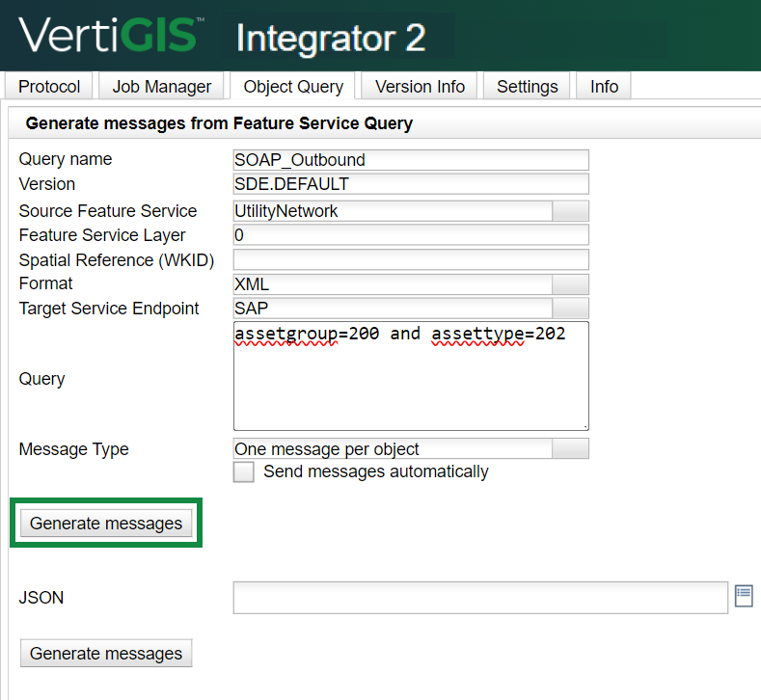Click the JSON editor icon
The image size is (761, 700).
744,596
